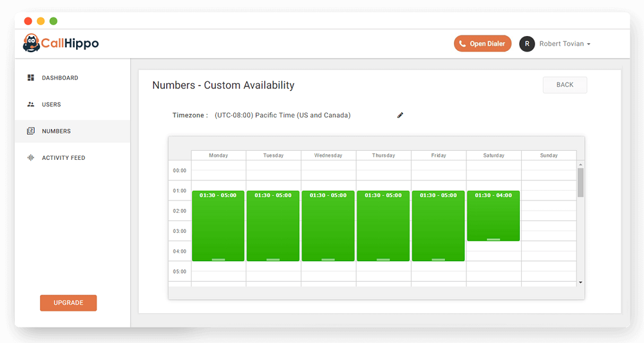This screenshot has width=644, height=343.
Task: Select Friday 01:30 - 05:00 slot
Action: 438,226
